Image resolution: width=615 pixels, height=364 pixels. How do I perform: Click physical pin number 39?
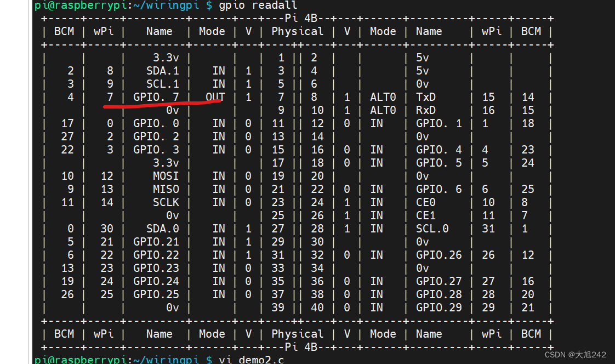(x=278, y=308)
